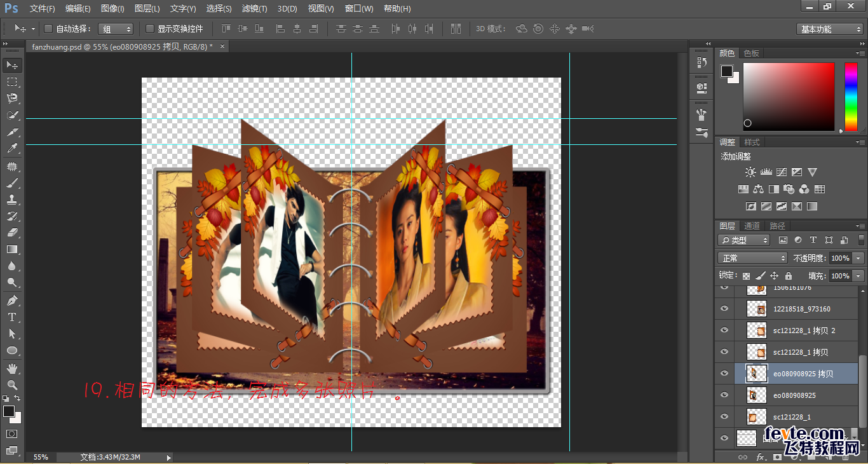
Task: Select the Pen tool
Action: pyautogui.click(x=12, y=300)
